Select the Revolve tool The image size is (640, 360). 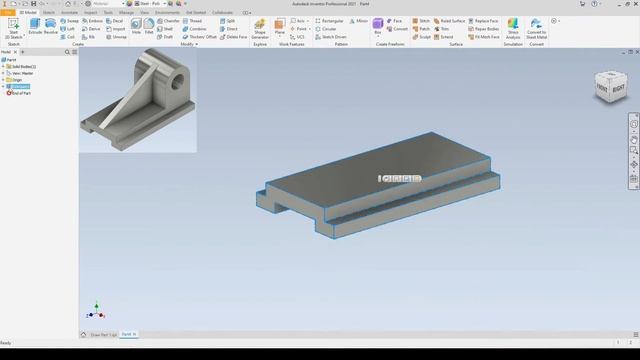[51, 26]
